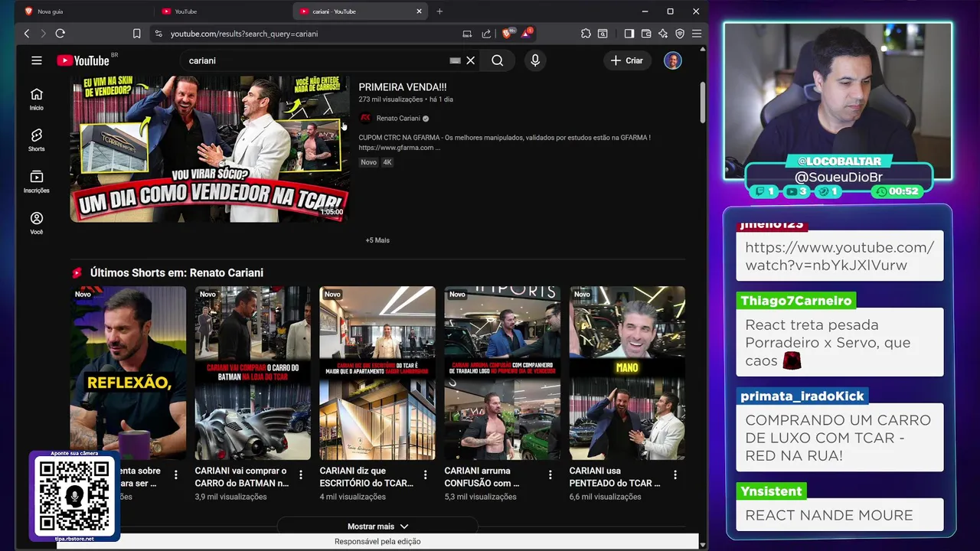Open Brave Rewards triangle icon

coord(527,34)
